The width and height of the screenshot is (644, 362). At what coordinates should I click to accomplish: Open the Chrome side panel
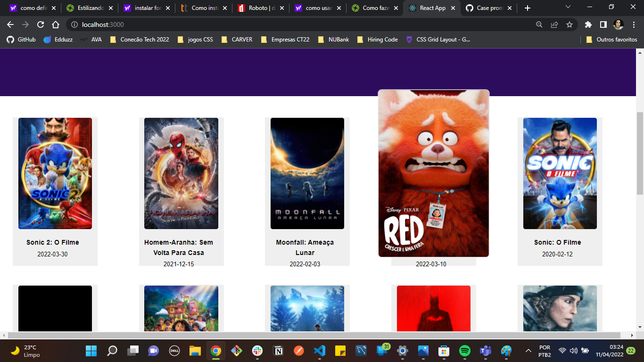point(603,25)
